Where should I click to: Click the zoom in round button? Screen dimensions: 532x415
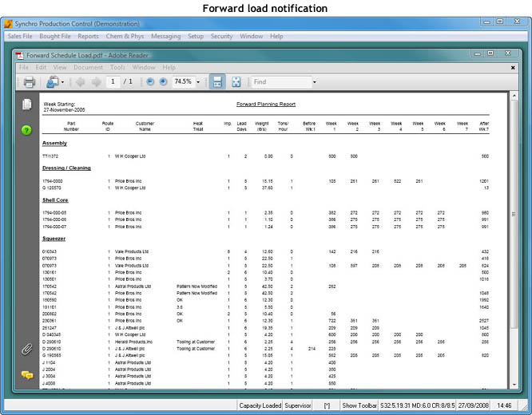click(x=164, y=81)
